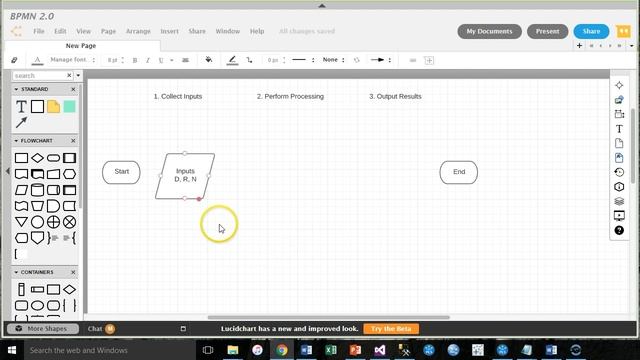The width and height of the screenshot is (640, 360).
Task: Close the STANDARD shapes section
Action: coord(73,89)
